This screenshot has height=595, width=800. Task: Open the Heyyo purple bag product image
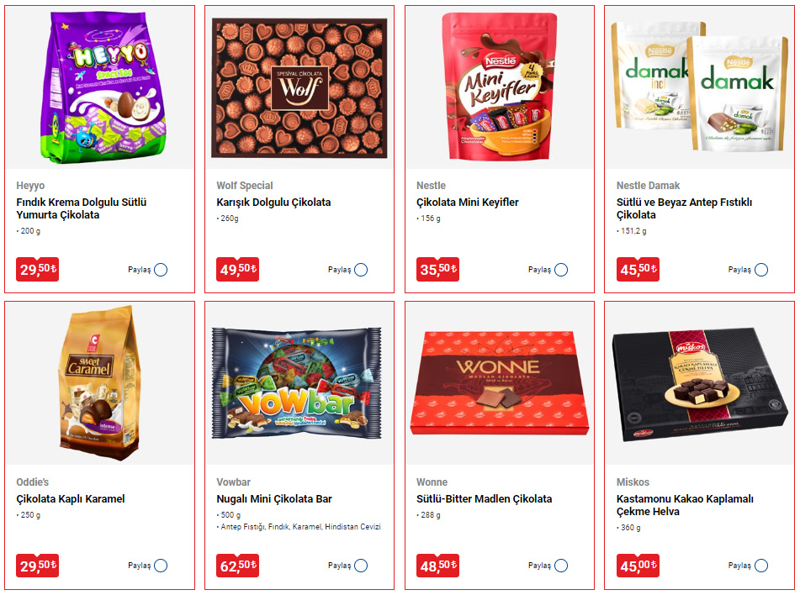(x=104, y=88)
